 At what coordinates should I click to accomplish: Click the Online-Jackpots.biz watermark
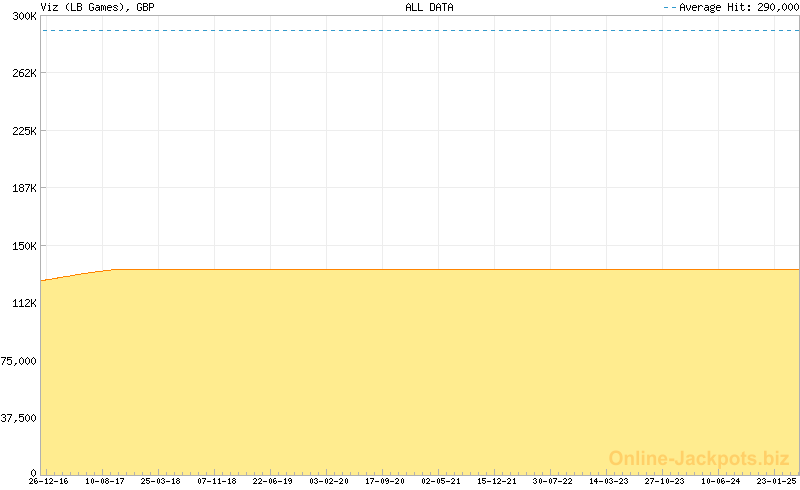click(699, 458)
